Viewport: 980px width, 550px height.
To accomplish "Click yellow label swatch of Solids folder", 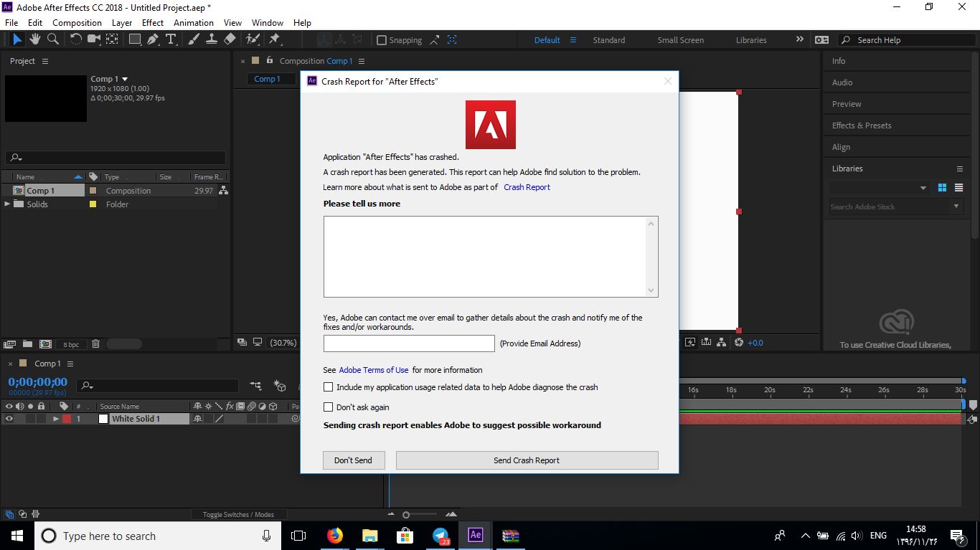I will tap(93, 204).
